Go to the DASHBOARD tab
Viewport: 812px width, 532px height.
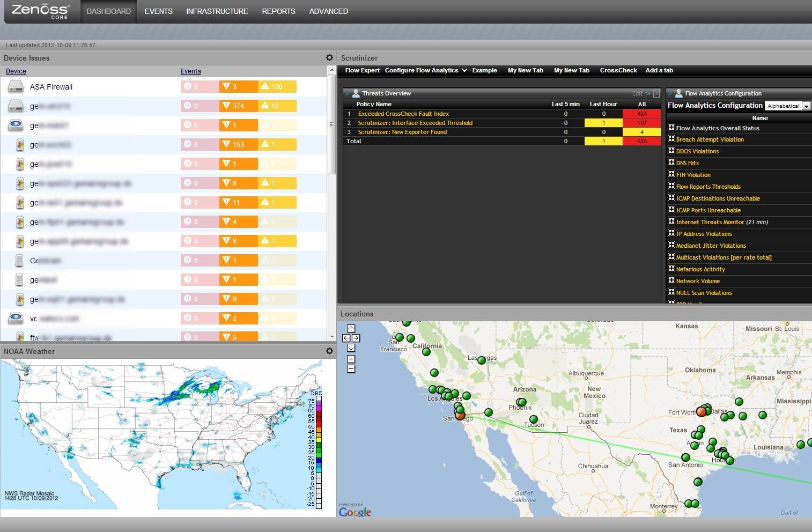click(x=109, y=11)
